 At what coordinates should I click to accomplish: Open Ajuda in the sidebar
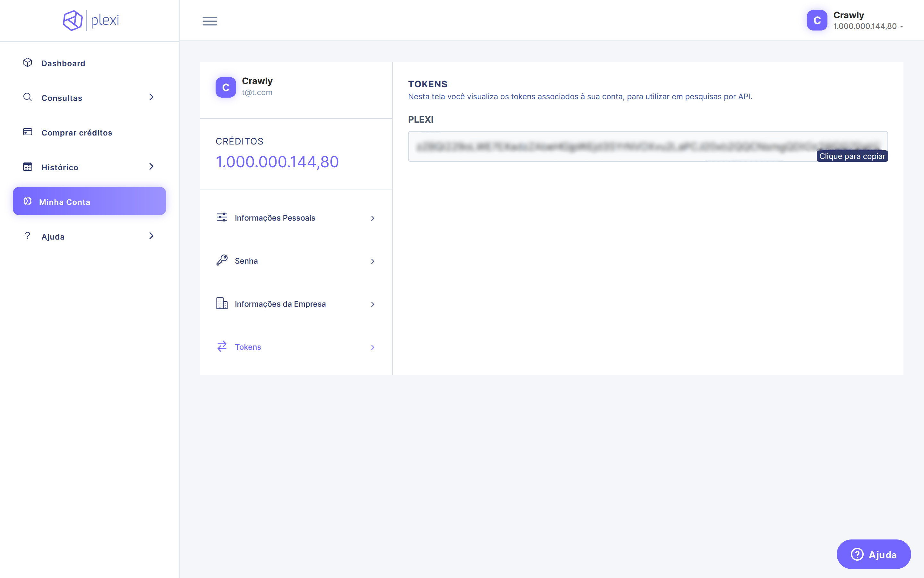pyautogui.click(x=89, y=237)
